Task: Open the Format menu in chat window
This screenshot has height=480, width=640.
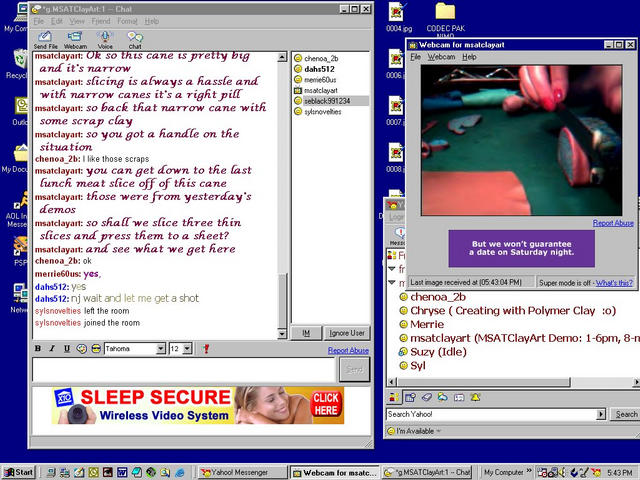Action: tap(127, 21)
